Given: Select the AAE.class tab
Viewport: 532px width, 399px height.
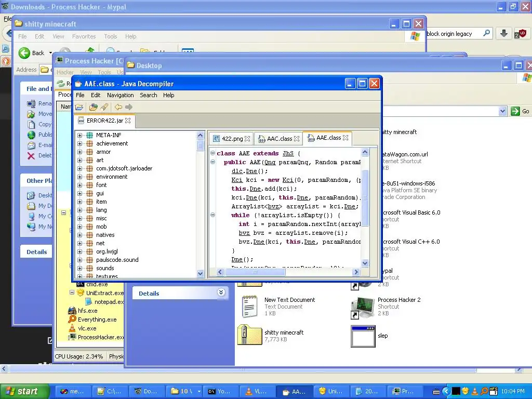Looking at the screenshot, I should click(328, 138).
